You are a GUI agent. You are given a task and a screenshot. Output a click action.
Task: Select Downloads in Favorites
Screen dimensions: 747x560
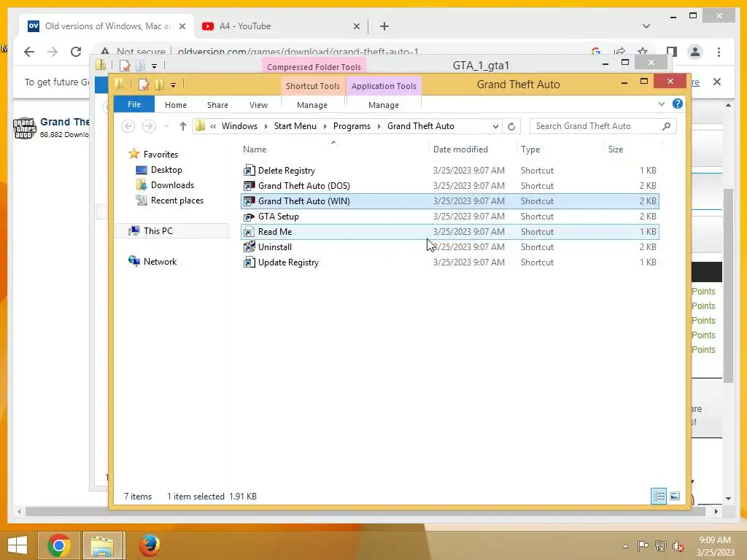[x=171, y=185]
